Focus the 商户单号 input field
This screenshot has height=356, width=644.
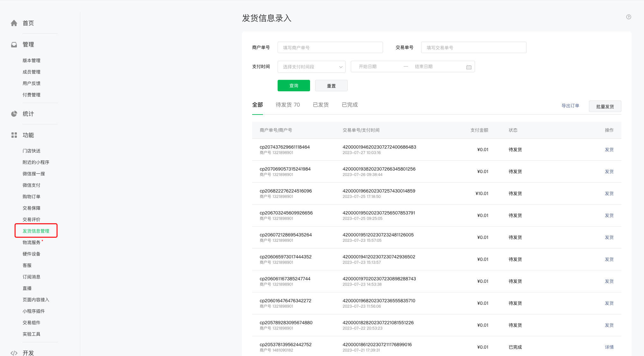pyautogui.click(x=330, y=48)
